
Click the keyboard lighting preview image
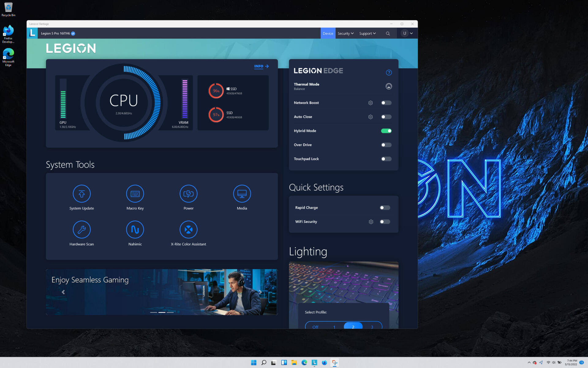pyautogui.click(x=344, y=282)
